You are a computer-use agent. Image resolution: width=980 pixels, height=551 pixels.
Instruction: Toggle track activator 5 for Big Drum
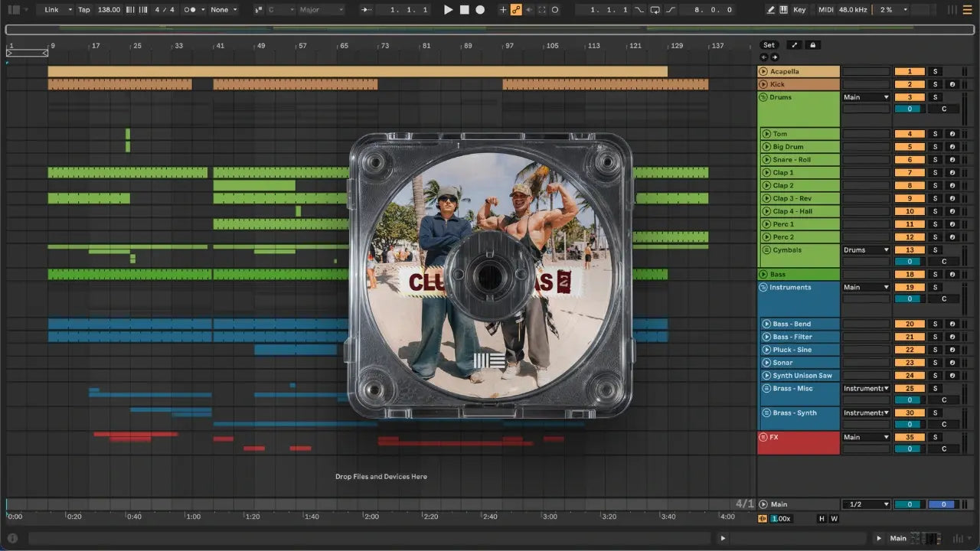click(x=910, y=147)
